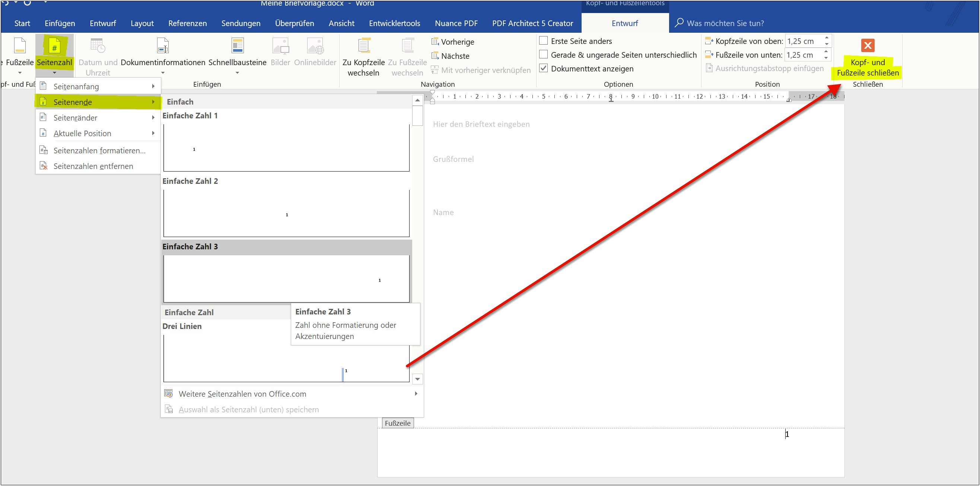Select Einfache Zahl 1 thumbnail
Screen dimensions: 980x486
pyautogui.click(x=286, y=148)
